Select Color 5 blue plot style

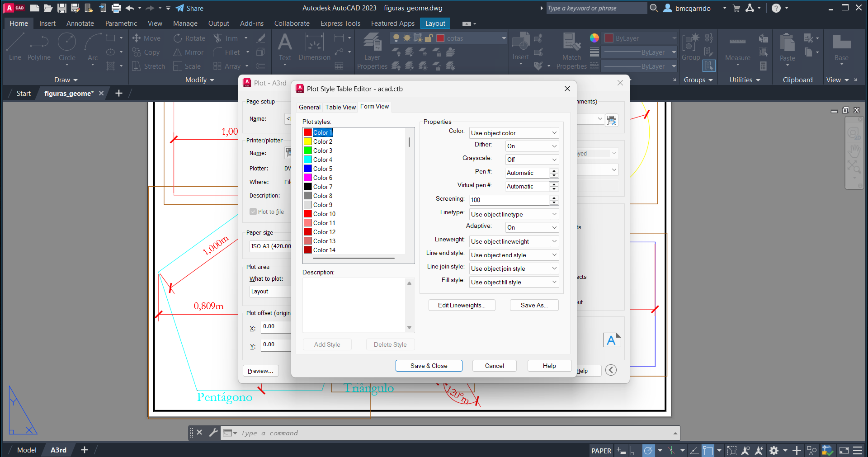coord(322,169)
